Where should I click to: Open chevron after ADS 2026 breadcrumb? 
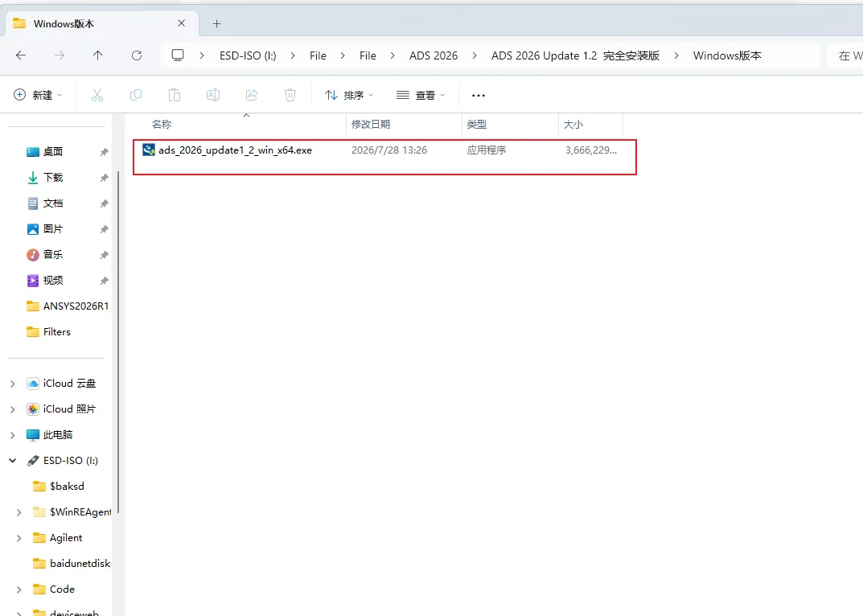point(475,55)
